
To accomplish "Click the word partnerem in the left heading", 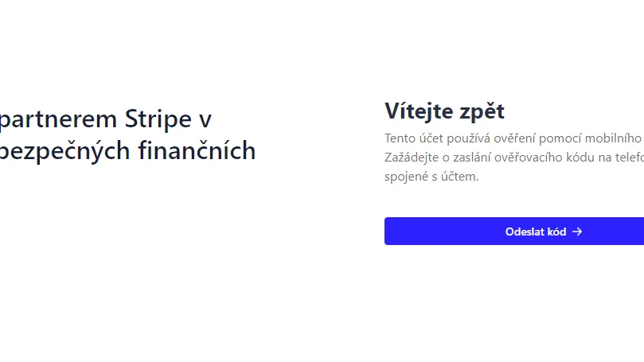I will [x=59, y=119].
